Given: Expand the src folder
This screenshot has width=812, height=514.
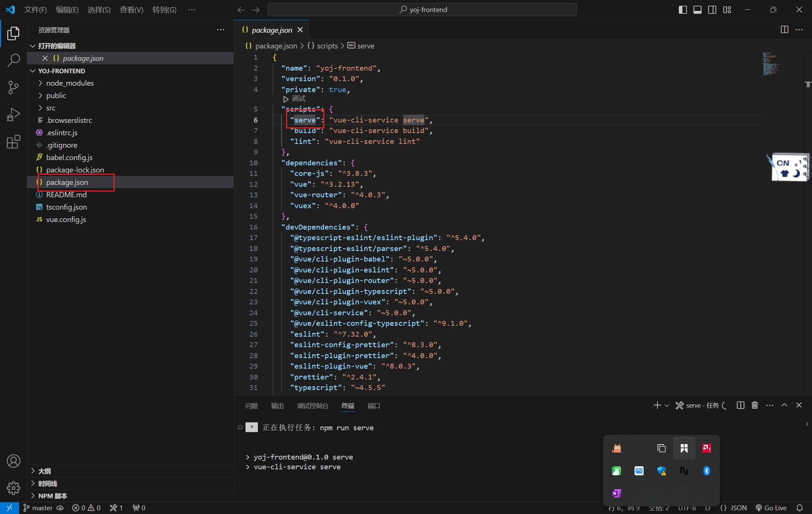Looking at the screenshot, I should tap(40, 108).
